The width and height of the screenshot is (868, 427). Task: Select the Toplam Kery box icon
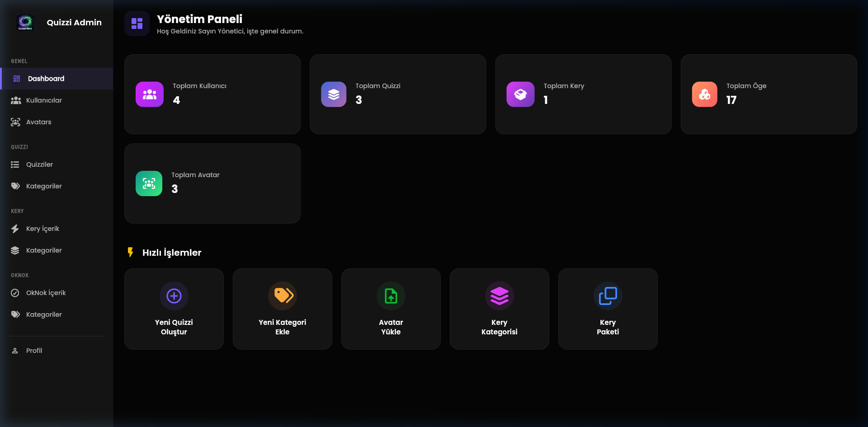tap(520, 94)
